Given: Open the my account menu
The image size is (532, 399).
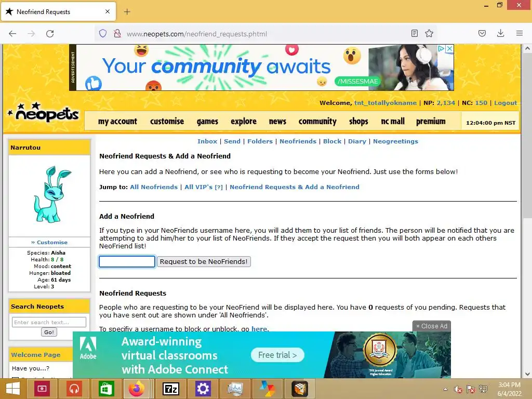Looking at the screenshot, I should (117, 121).
